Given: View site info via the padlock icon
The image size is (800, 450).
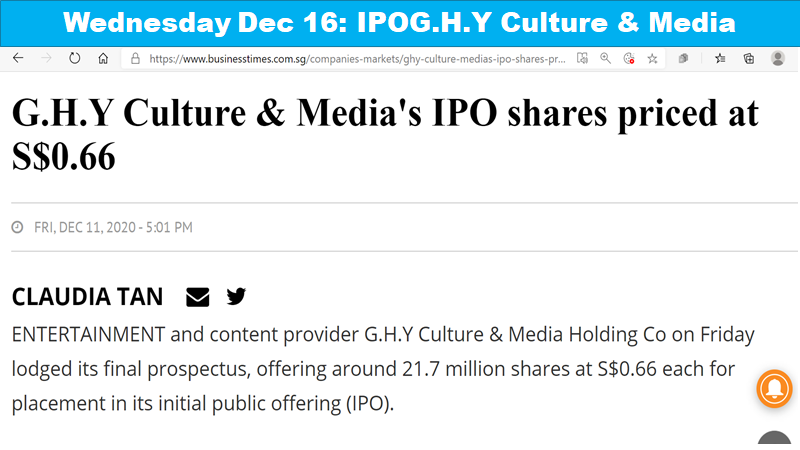Looking at the screenshot, I should point(135,59).
